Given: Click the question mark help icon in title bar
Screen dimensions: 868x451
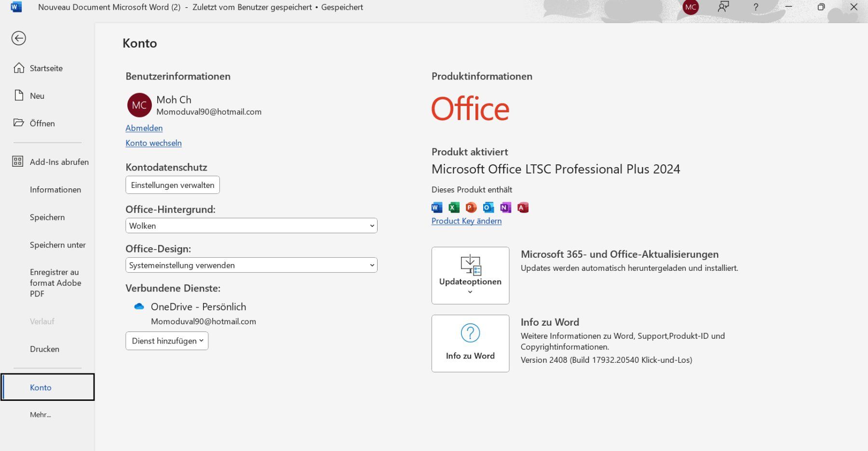Looking at the screenshot, I should point(756,7).
